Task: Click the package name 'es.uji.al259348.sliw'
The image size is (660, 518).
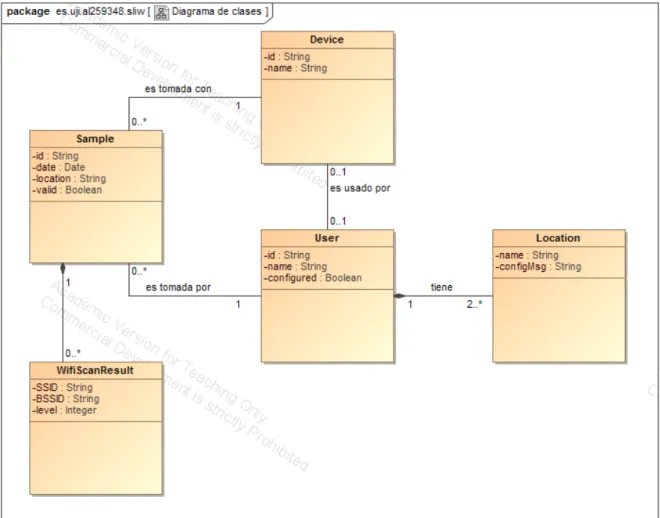Action: tap(100, 12)
